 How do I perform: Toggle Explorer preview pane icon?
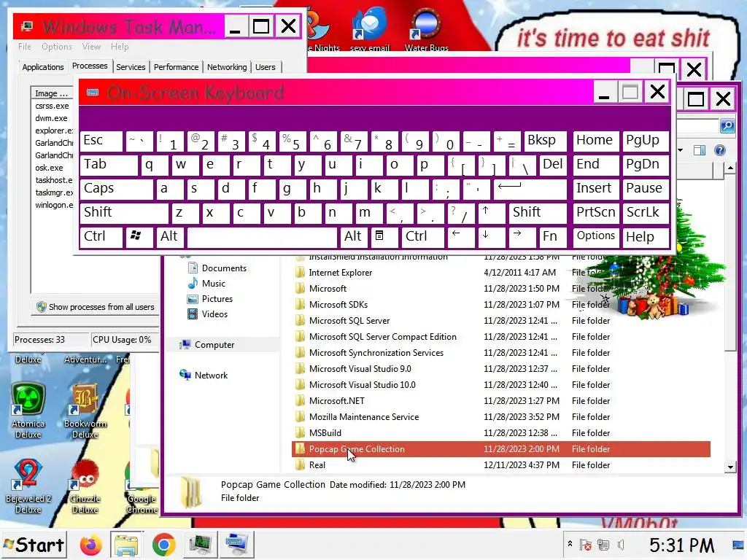[700, 150]
